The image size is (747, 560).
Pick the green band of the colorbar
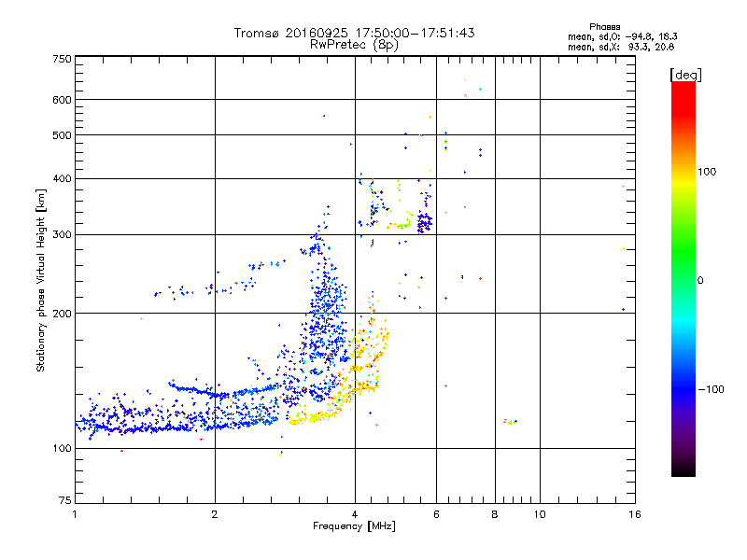tap(684, 252)
